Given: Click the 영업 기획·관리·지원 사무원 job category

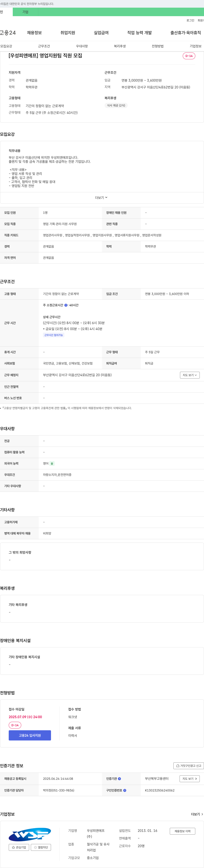Looking at the screenshot, I should [60, 224].
